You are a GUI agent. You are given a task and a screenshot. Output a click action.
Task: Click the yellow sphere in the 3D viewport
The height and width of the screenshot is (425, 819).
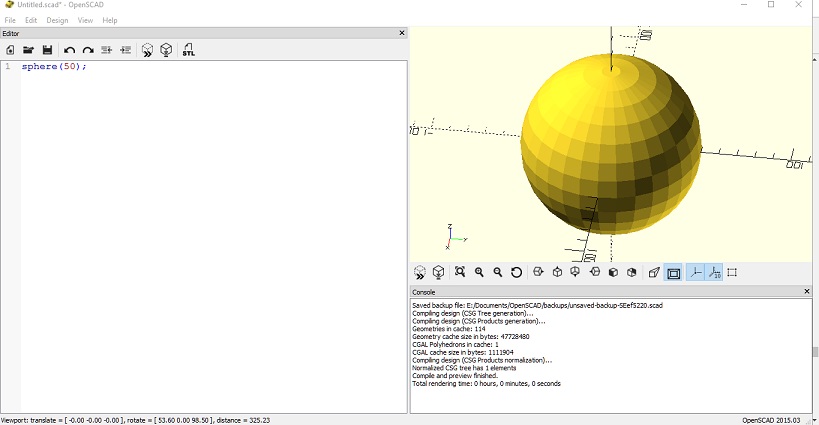click(x=611, y=144)
